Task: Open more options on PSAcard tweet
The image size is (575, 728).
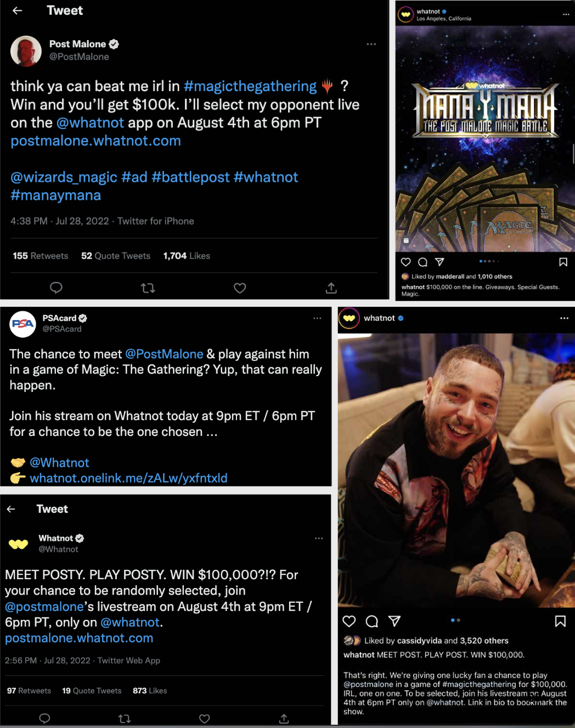Action: coord(317,318)
